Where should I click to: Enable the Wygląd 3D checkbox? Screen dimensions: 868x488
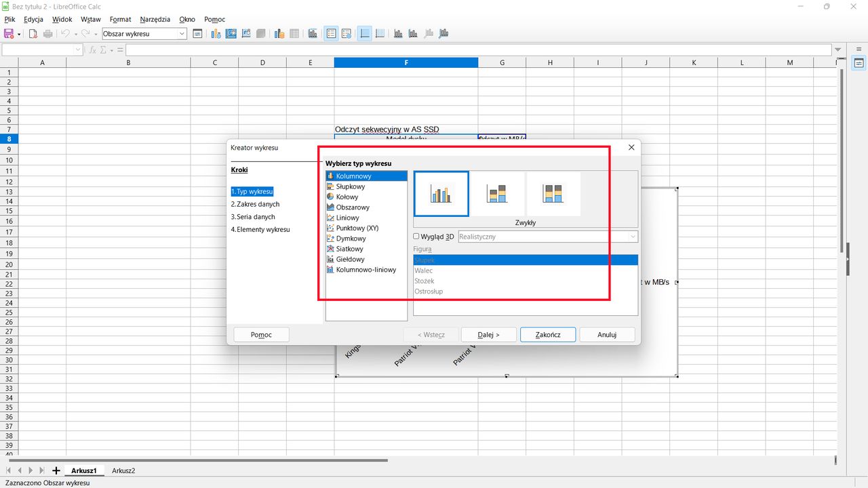click(416, 237)
